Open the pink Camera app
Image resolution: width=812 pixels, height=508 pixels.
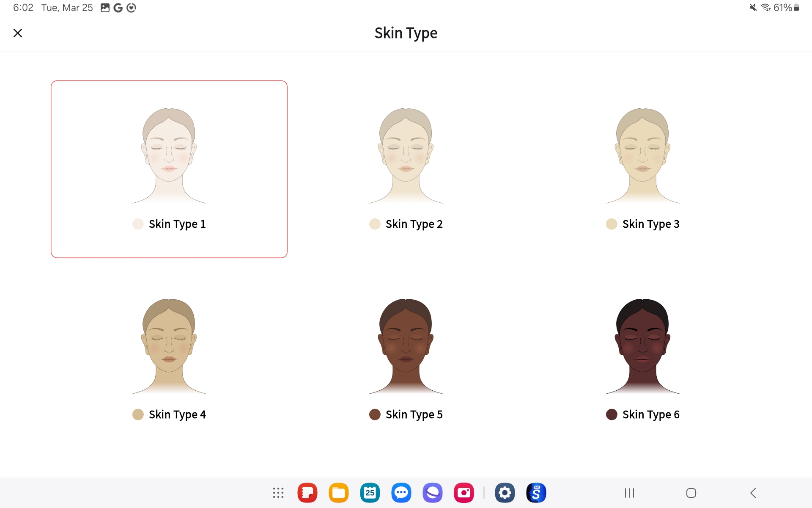464,493
